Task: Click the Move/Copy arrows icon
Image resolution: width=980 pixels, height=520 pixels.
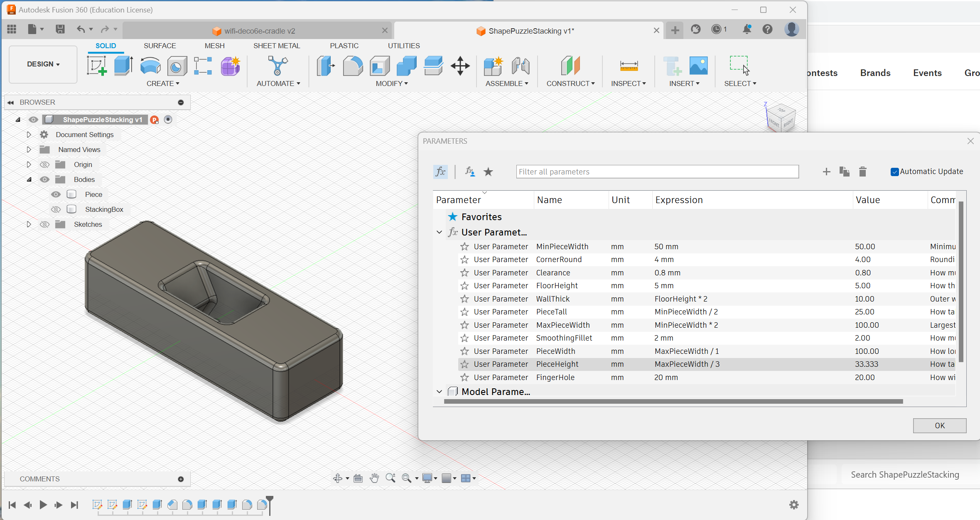Action: coord(460,66)
